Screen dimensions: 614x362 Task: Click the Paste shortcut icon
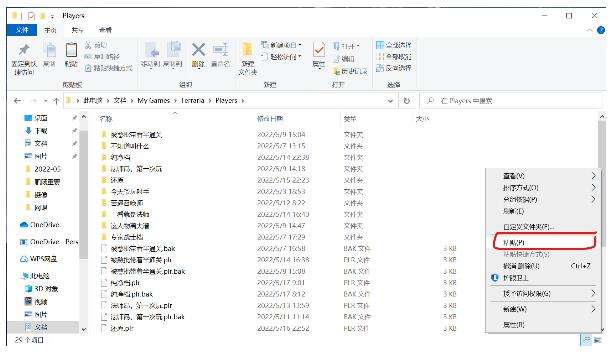click(88, 68)
